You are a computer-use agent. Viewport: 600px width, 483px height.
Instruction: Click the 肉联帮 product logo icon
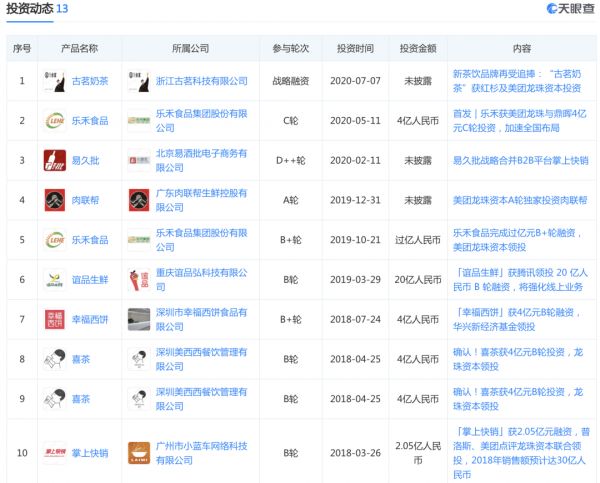54,200
